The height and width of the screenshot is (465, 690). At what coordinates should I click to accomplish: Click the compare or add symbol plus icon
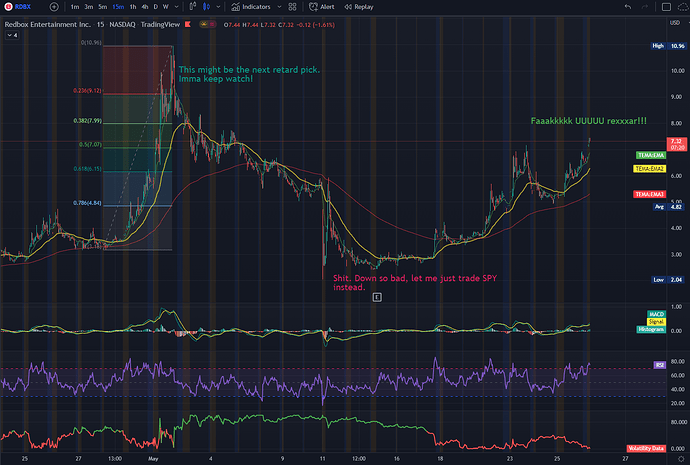click(x=54, y=7)
